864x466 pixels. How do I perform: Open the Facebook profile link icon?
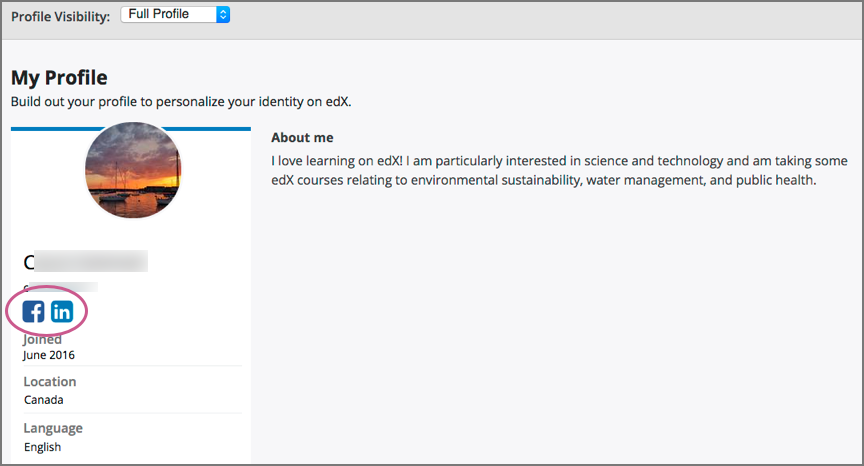click(x=34, y=311)
